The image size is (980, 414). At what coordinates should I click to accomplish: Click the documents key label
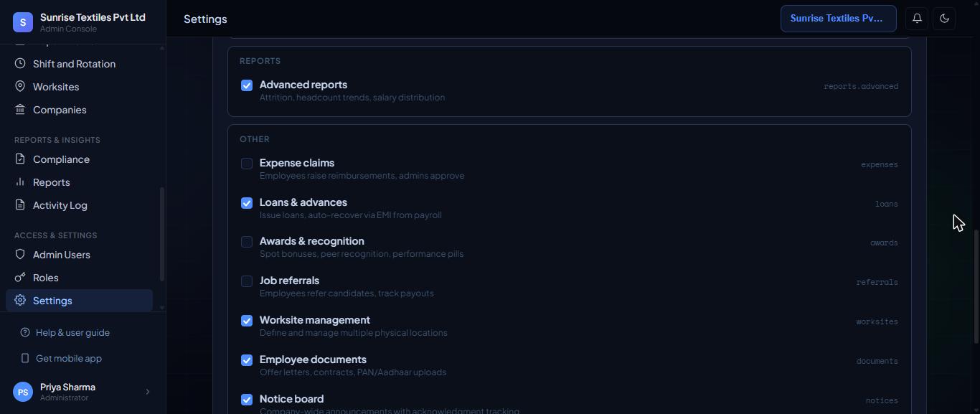[x=877, y=361]
